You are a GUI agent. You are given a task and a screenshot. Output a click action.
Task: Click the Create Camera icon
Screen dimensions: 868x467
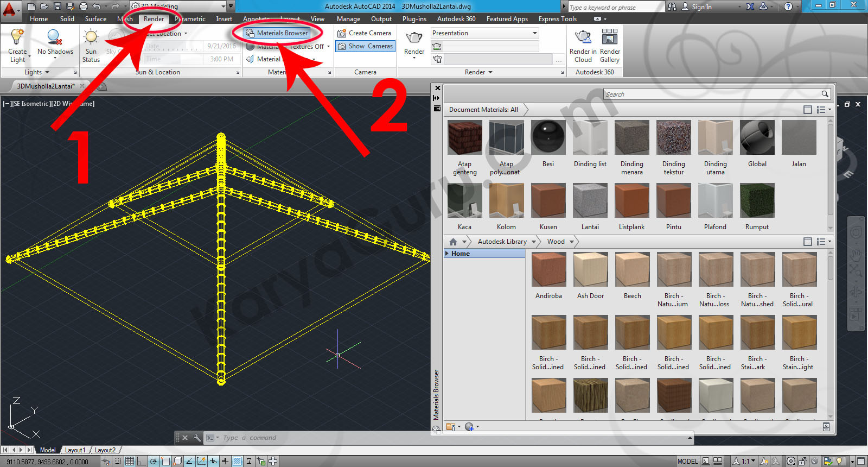342,33
